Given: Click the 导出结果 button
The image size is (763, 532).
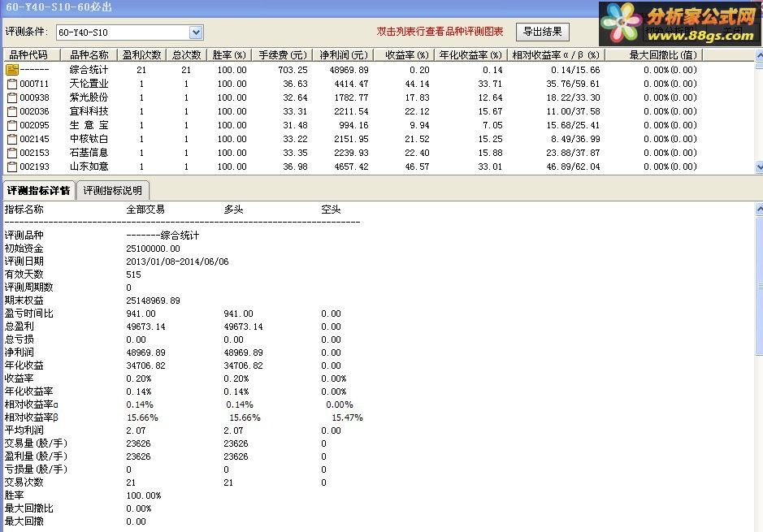Looking at the screenshot, I should click(542, 32).
